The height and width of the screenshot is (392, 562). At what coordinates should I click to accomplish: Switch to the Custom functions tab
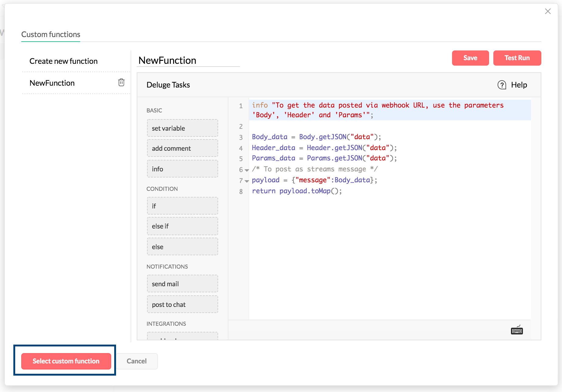pyautogui.click(x=51, y=34)
